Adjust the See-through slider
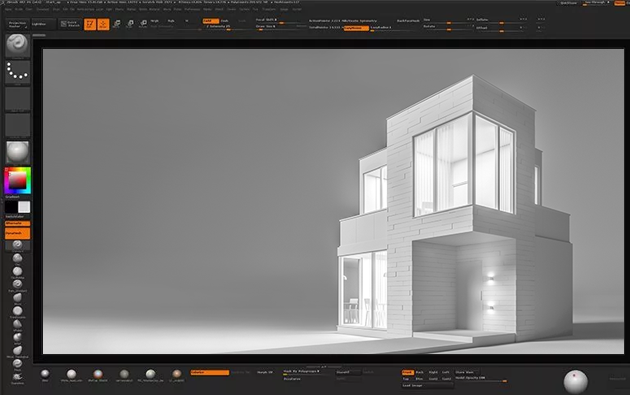 [597, 3]
